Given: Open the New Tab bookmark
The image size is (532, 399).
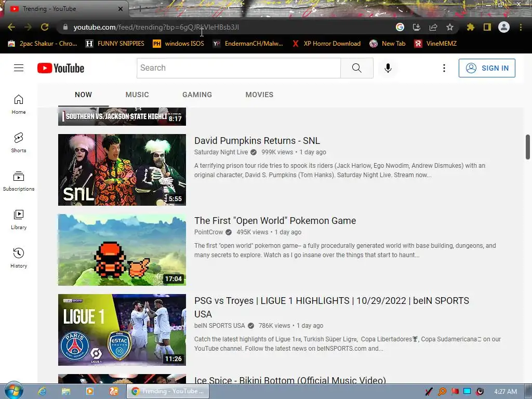Looking at the screenshot, I should [x=387, y=44].
